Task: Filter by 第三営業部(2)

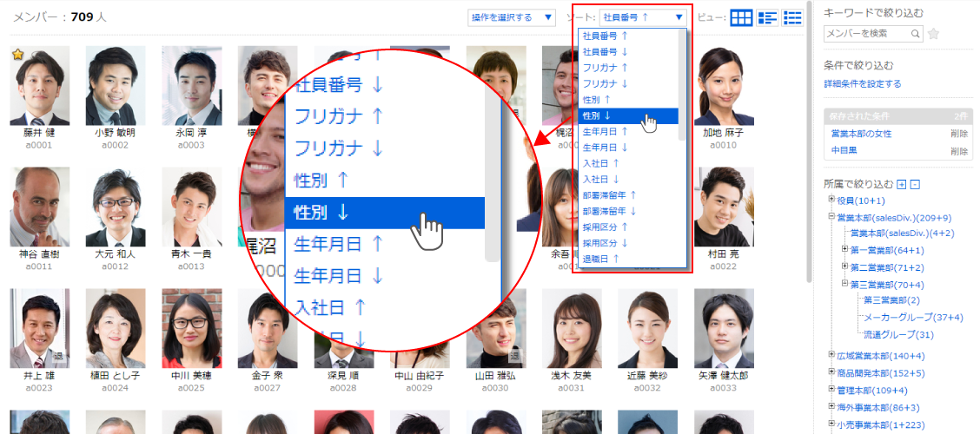Action: coord(891,300)
